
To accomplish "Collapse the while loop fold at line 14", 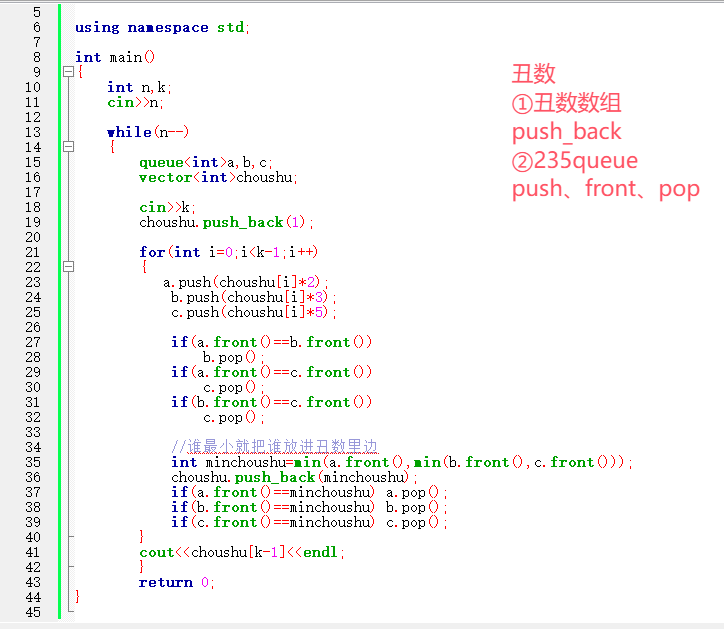I will (68, 147).
